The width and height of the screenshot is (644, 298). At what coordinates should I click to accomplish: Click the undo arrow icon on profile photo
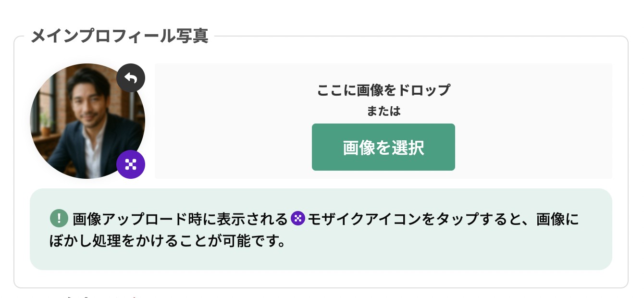pos(131,78)
